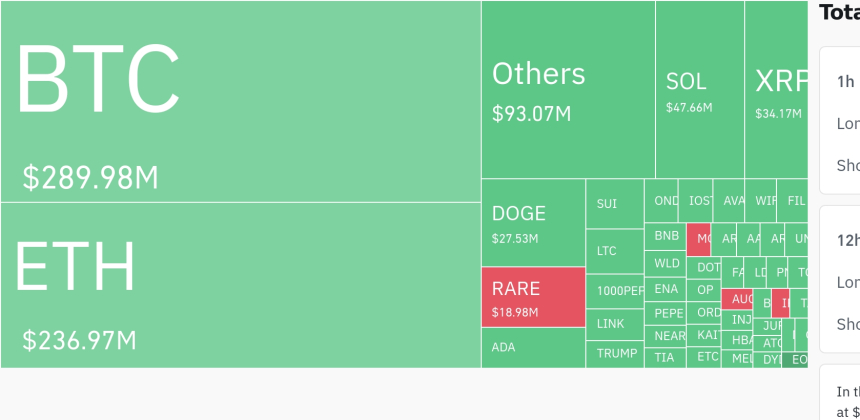Open the Others $93.07M tile
Viewport: 860px width, 420px height.
tap(568, 89)
